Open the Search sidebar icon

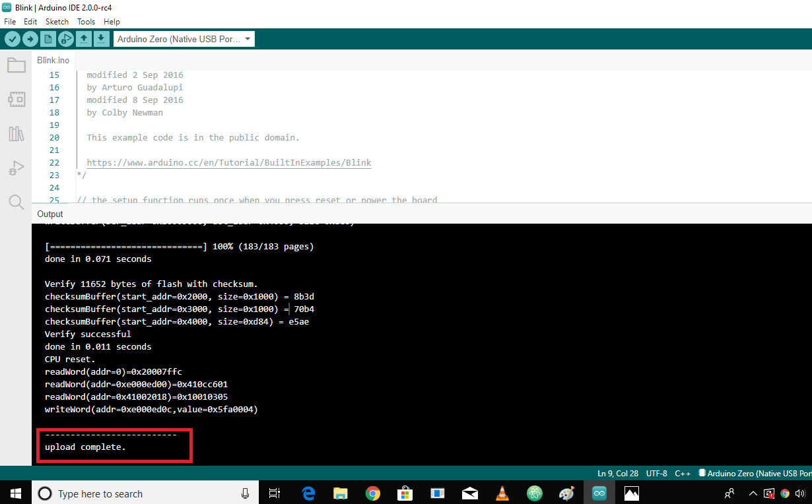click(x=16, y=202)
